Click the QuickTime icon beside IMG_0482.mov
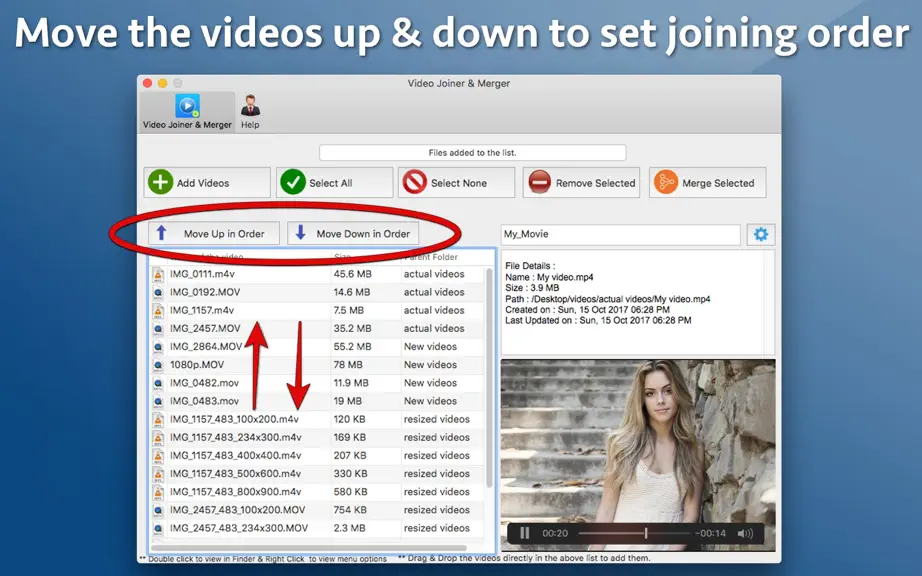This screenshot has height=576, width=922. [x=158, y=383]
